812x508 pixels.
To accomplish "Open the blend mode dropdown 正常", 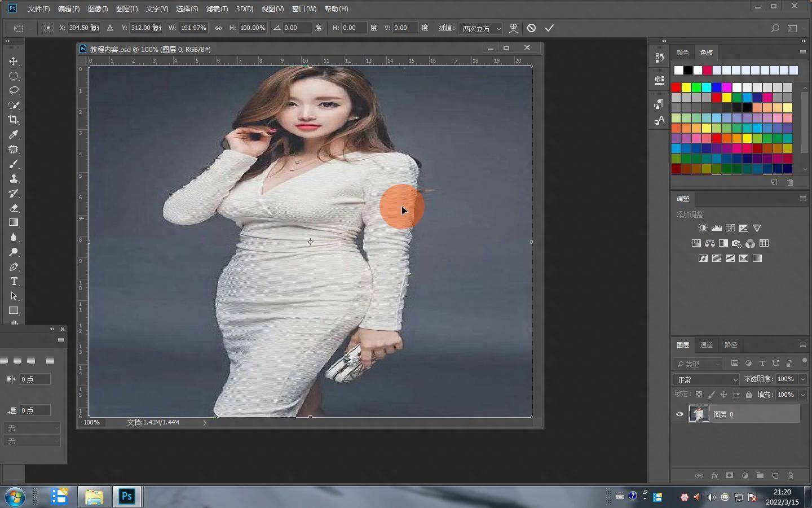I will click(706, 379).
